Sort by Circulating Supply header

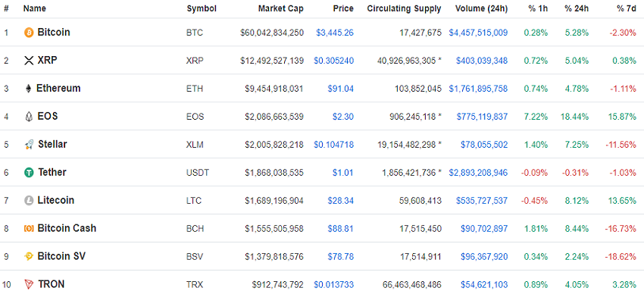[x=404, y=8]
